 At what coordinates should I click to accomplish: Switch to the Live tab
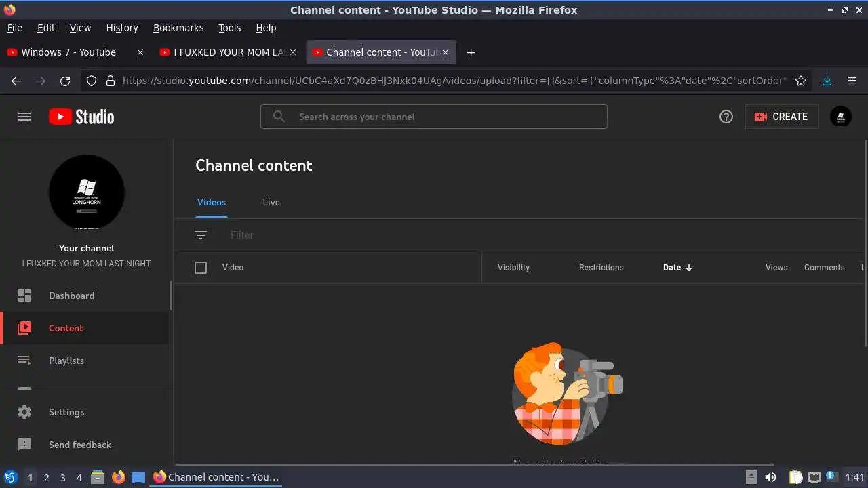pos(271,202)
